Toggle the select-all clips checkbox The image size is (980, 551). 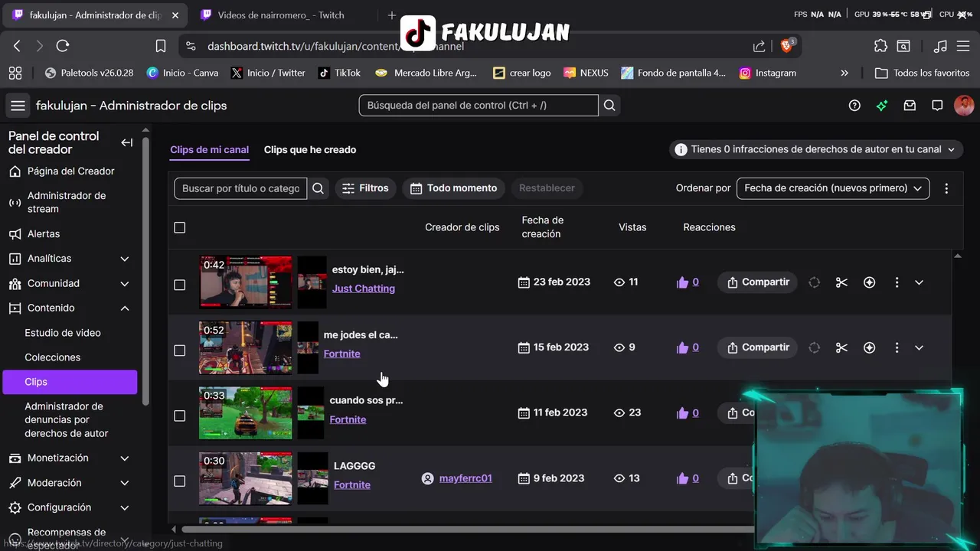tap(179, 227)
